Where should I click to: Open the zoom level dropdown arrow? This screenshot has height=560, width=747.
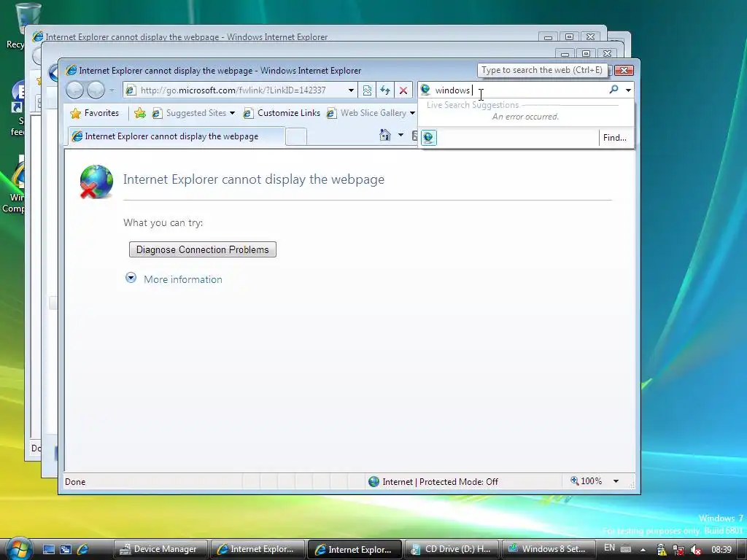[x=616, y=481]
